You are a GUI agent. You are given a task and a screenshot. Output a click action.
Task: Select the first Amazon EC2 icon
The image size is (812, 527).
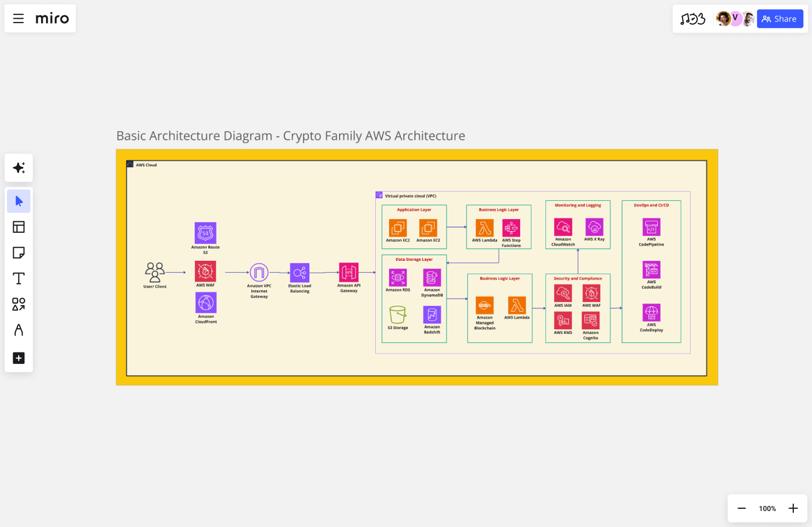pyautogui.click(x=398, y=228)
